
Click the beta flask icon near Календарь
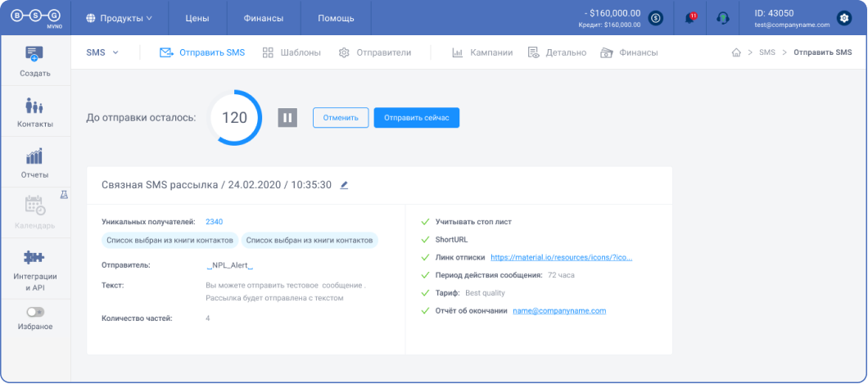(63, 195)
